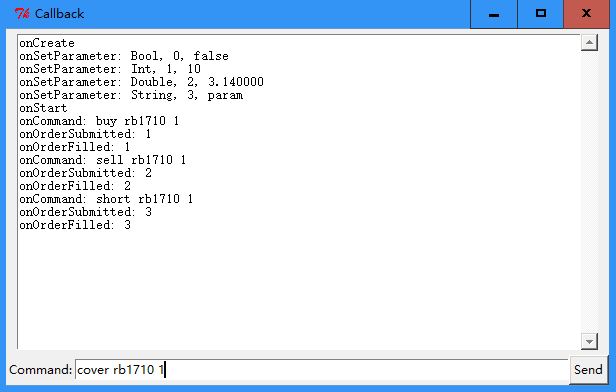The image size is (616, 392).
Task: Focus the Command input field
Action: [322, 369]
